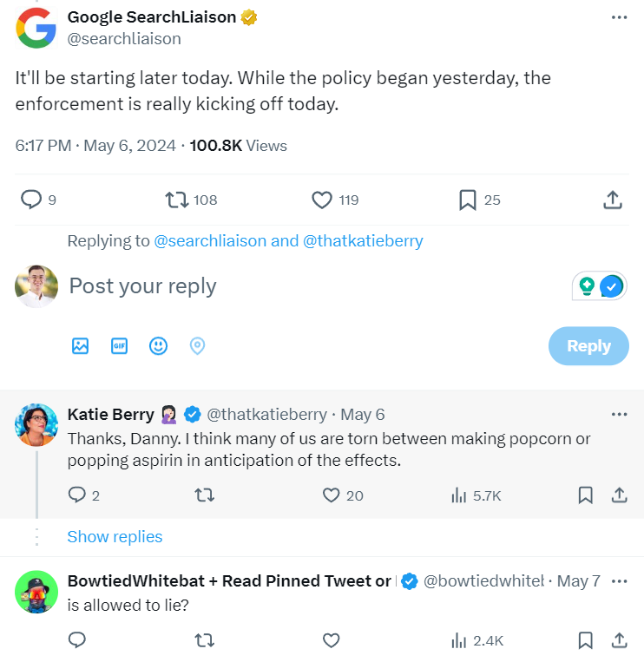Open Google SearchLiaison profile picture
The height and width of the screenshot is (662, 644).
pos(36,28)
